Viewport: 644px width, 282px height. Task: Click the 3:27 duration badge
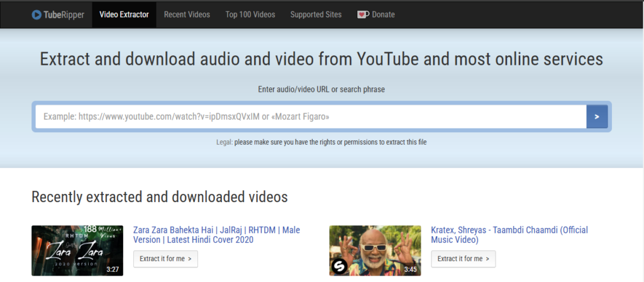click(113, 269)
